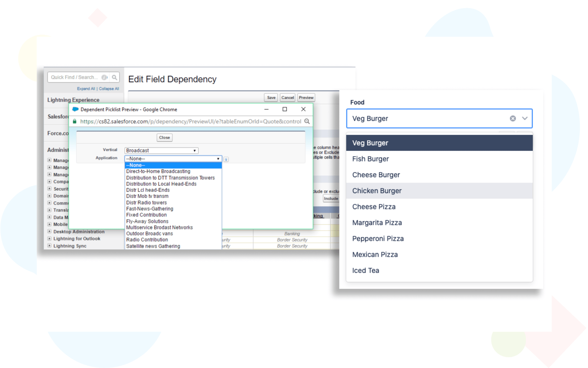
Task: Open the Application picklist dropdown
Action: coord(173,159)
